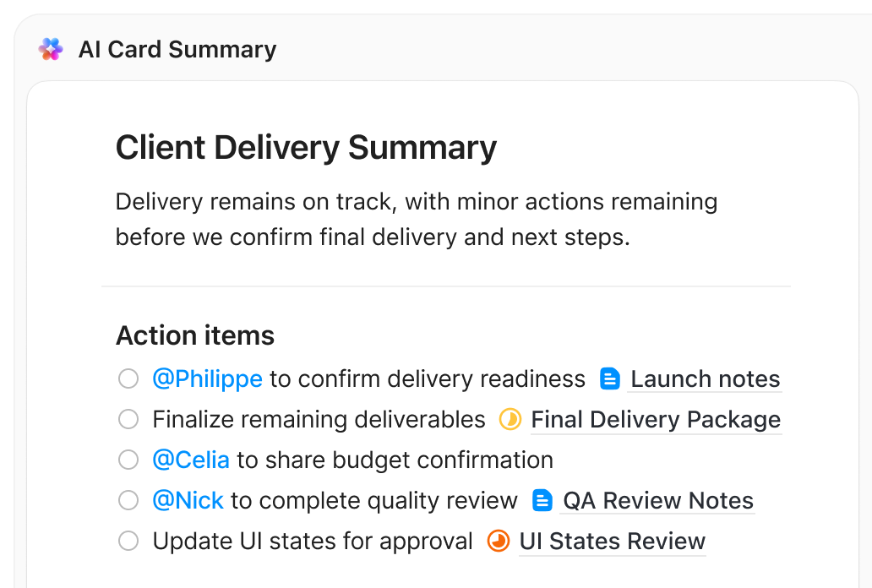Click the delivery summary description text
872x588 pixels.
[x=416, y=219]
